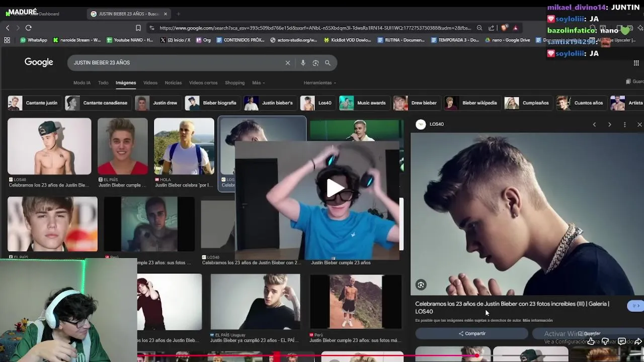The width and height of the screenshot is (644, 362).
Task: Click the comment feedback icon
Action: [621, 341]
